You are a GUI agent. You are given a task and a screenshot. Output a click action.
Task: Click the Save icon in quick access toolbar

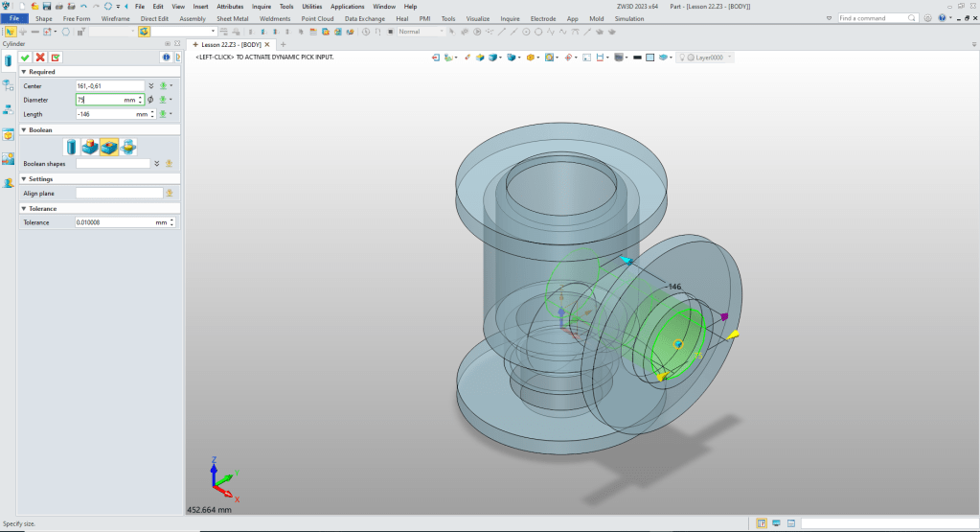pos(47,7)
